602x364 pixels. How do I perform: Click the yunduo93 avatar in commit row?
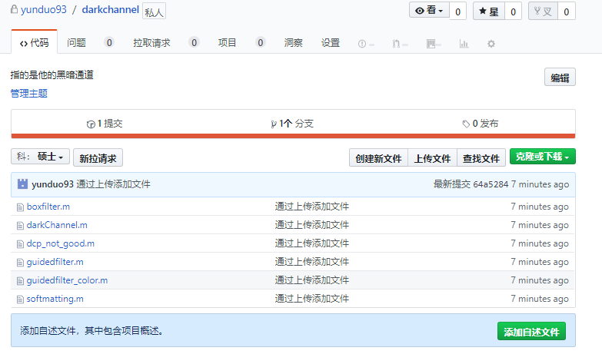22,184
